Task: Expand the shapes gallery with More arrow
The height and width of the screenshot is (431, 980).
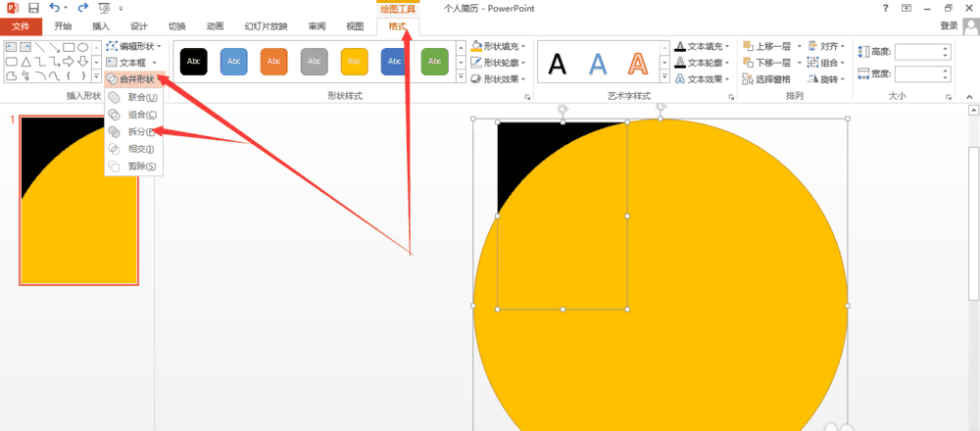Action: pos(96,75)
